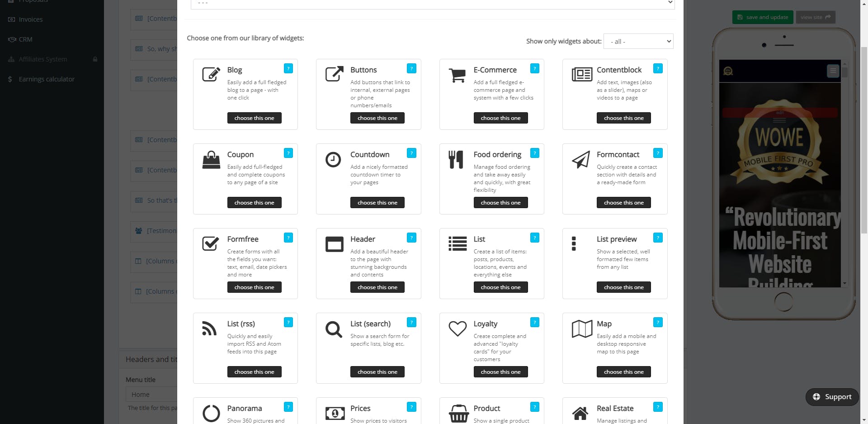
Task: Click the Loyalty heart icon
Action: tap(457, 329)
